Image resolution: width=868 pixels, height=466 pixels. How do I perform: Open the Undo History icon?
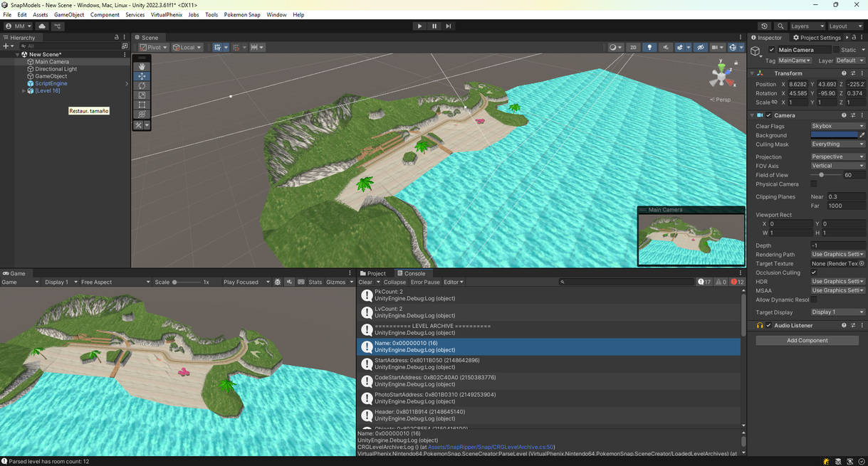(764, 26)
